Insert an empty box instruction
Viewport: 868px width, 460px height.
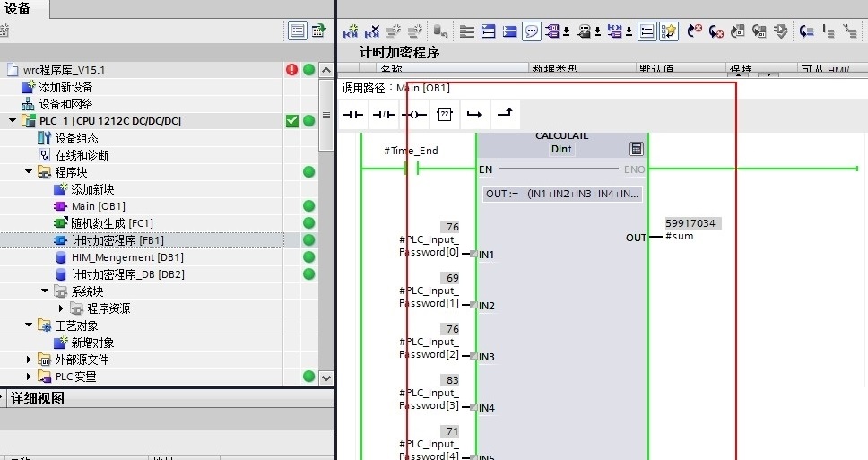[x=445, y=115]
